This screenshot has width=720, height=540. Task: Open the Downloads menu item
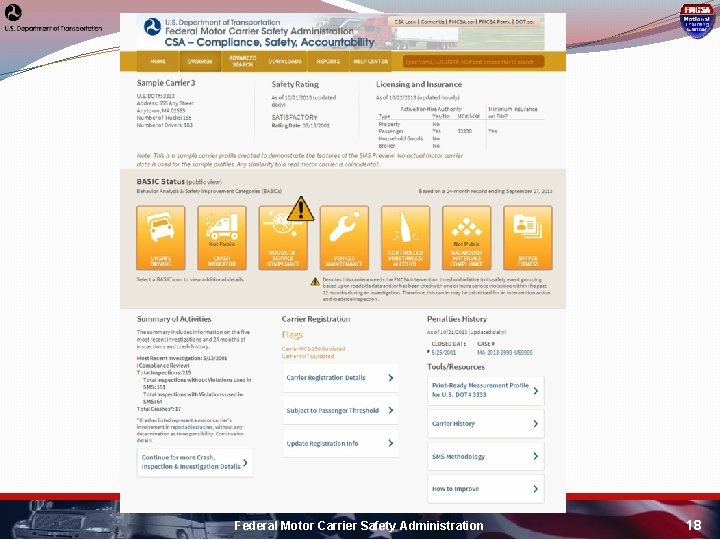click(285, 62)
